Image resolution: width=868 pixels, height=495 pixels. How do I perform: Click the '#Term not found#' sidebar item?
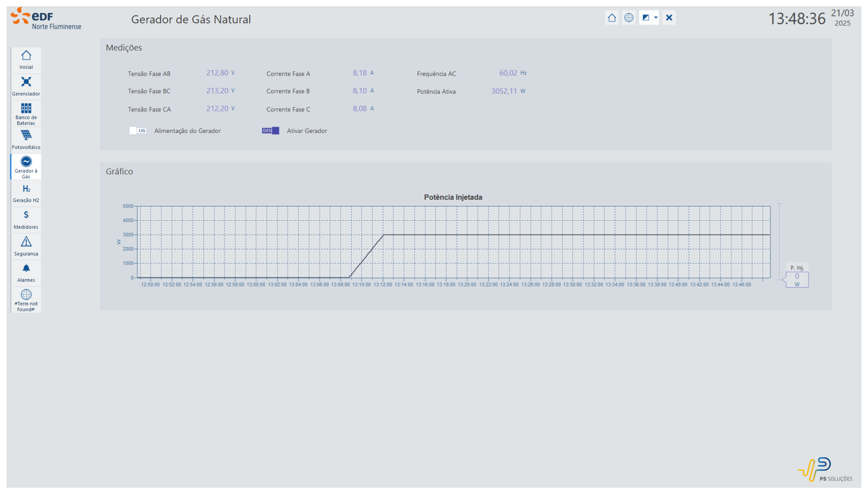[26, 300]
